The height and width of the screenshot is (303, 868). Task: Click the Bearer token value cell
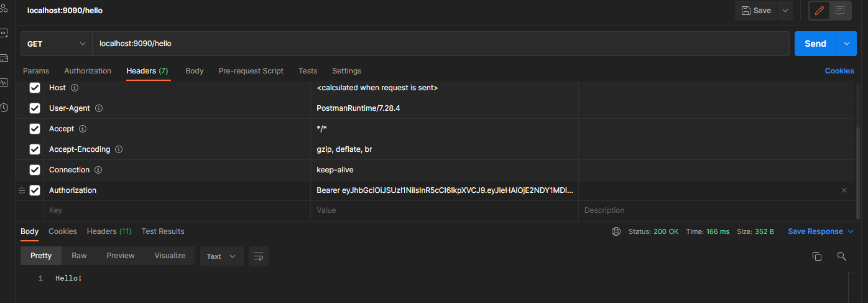coord(445,190)
